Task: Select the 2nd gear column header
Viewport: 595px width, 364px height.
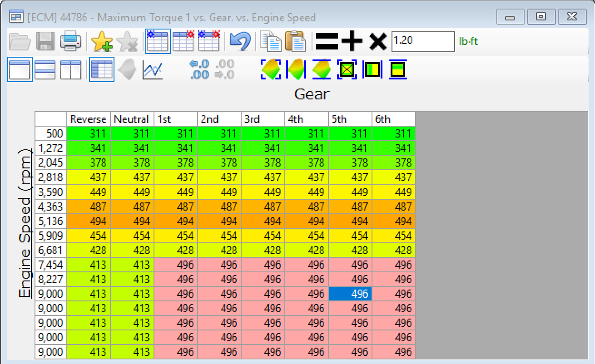Action: 219,119
